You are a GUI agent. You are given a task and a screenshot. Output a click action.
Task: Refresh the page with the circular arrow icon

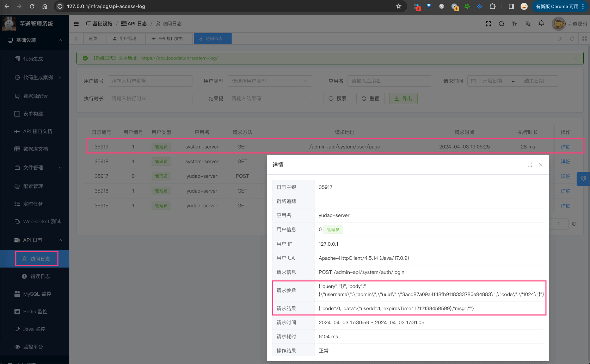click(x=572, y=38)
